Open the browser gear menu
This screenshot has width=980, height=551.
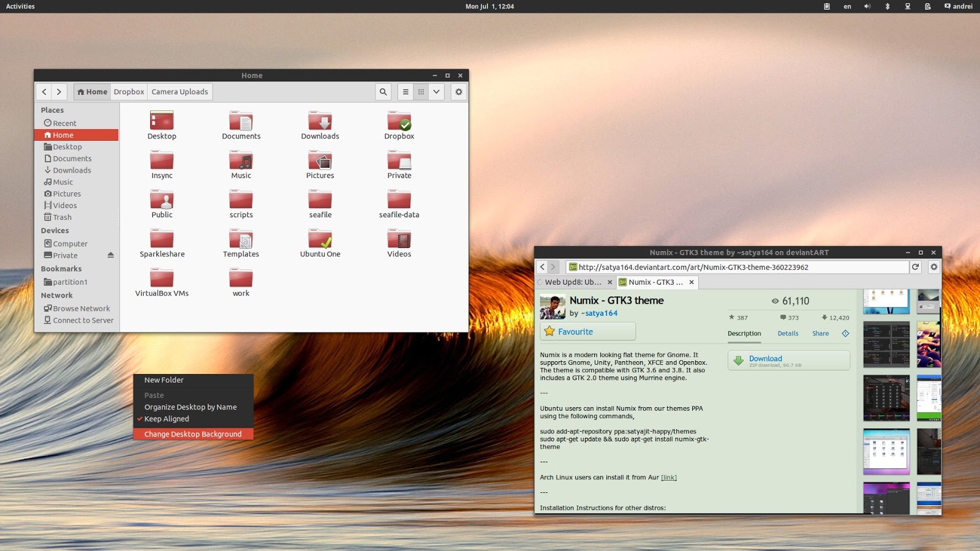point(933,267)
